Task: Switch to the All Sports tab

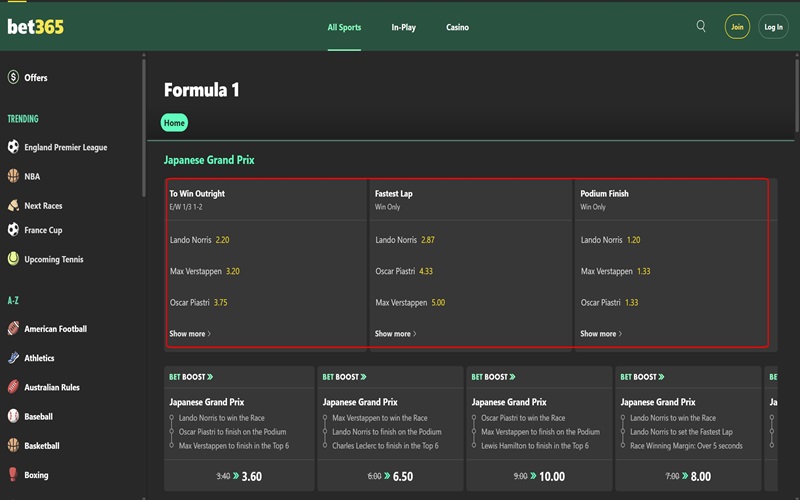Action: pos(344,28)
